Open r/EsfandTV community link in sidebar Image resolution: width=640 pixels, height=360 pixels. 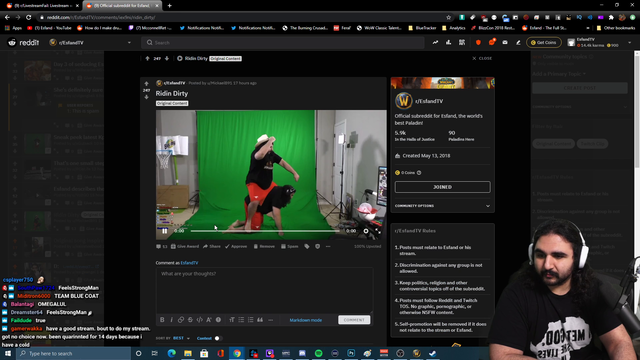[x=429, y=101]
